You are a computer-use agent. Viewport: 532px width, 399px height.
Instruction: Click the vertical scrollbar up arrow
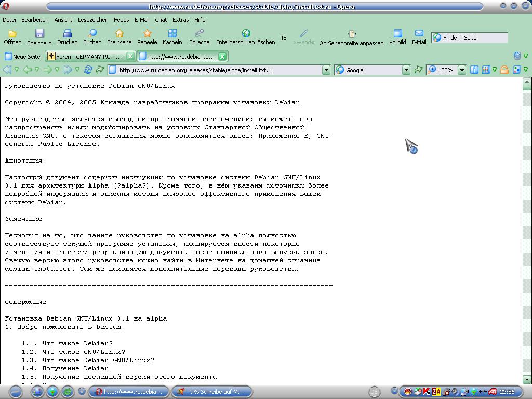tap(527, 82)
